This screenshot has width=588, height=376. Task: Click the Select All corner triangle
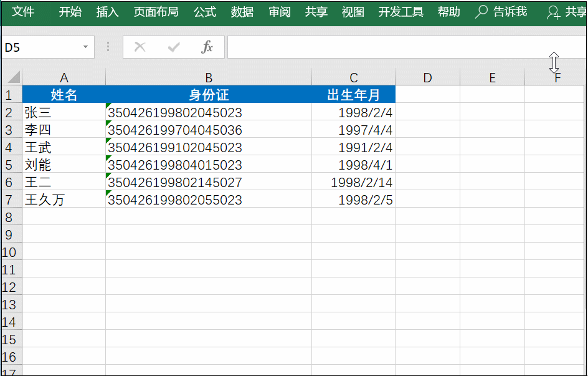(14, 77)
